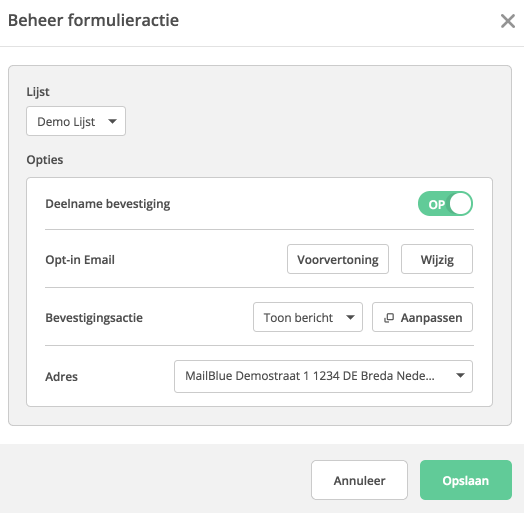Open the Toon bericht confirmation action dropdown
This screenshot has height=513, width=524.
308,317
